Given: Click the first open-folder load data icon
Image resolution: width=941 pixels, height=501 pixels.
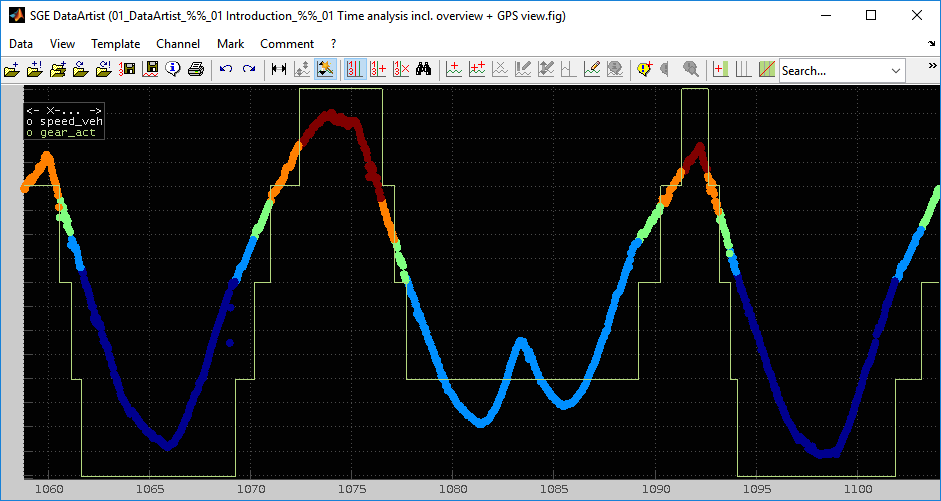Looking at the screenshot, I should (12, 69).
